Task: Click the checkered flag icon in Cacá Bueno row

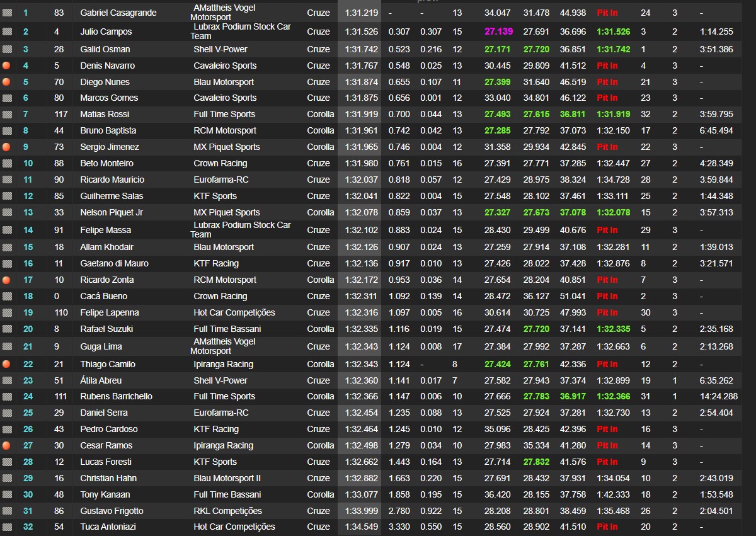Action: [7, 296]
